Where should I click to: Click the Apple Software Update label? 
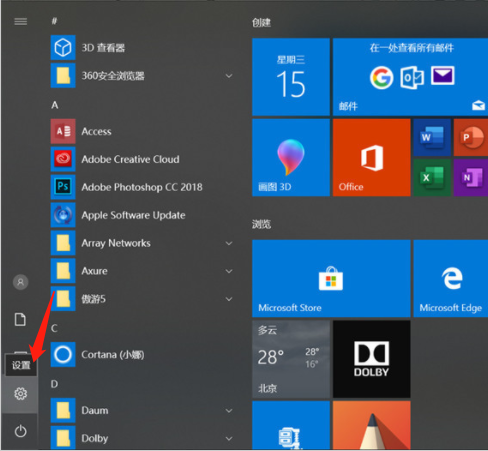point(133,215)
